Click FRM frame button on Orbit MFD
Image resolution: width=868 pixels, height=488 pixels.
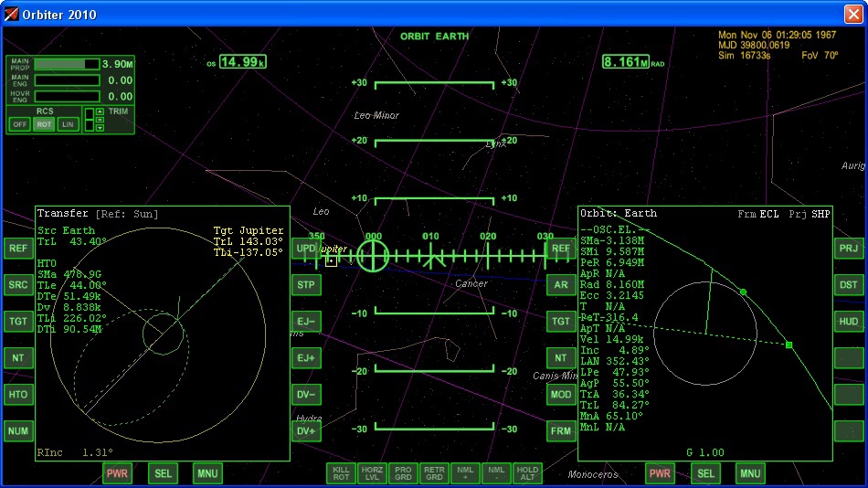pyautogui.click(x=561, y=431)
